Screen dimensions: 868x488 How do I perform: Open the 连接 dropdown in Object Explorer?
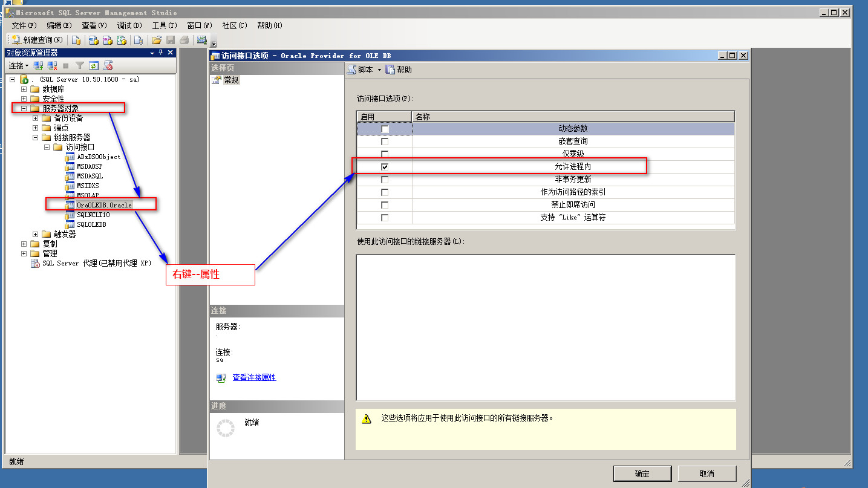coord(18,65)
